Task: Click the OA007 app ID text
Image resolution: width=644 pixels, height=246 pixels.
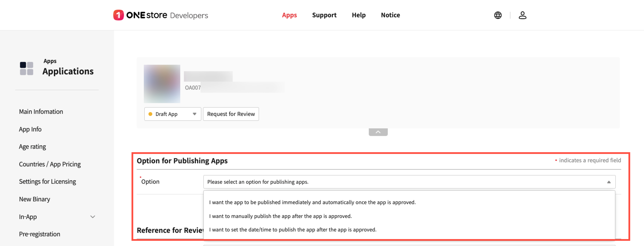Action: click(193, 88)
